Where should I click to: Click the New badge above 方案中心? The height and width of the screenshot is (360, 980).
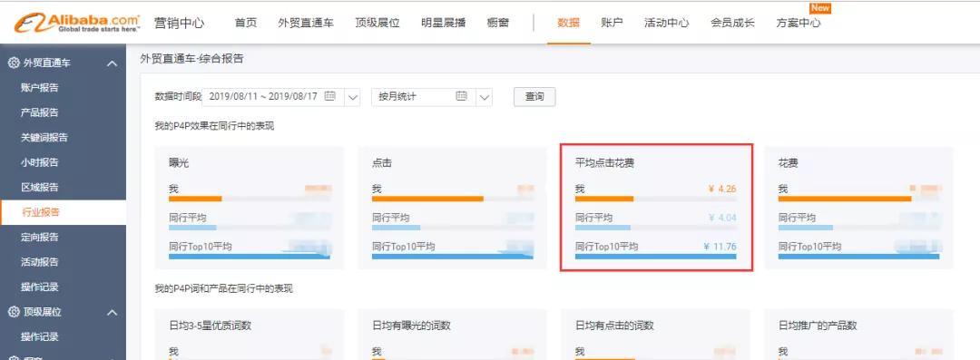pyautogui.click(x=820, y=8)
